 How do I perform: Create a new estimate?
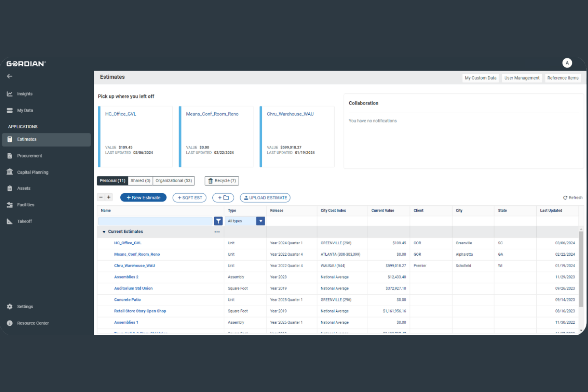(143, 197)
